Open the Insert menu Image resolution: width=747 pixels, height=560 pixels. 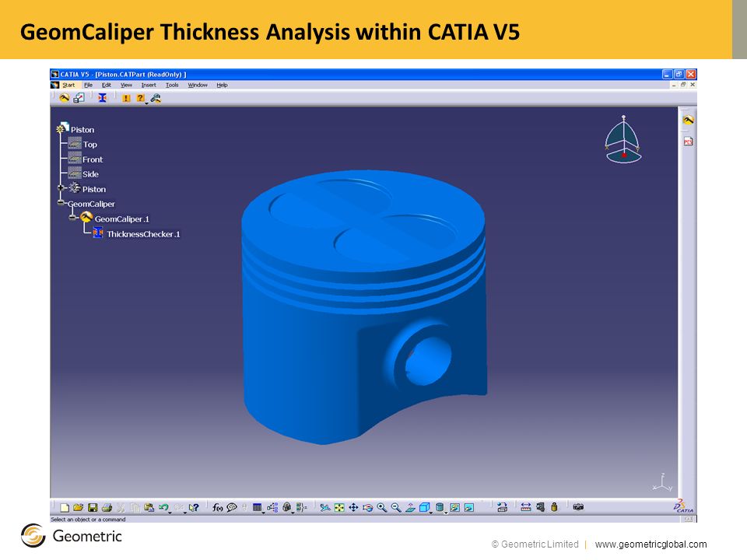point(149,86)
